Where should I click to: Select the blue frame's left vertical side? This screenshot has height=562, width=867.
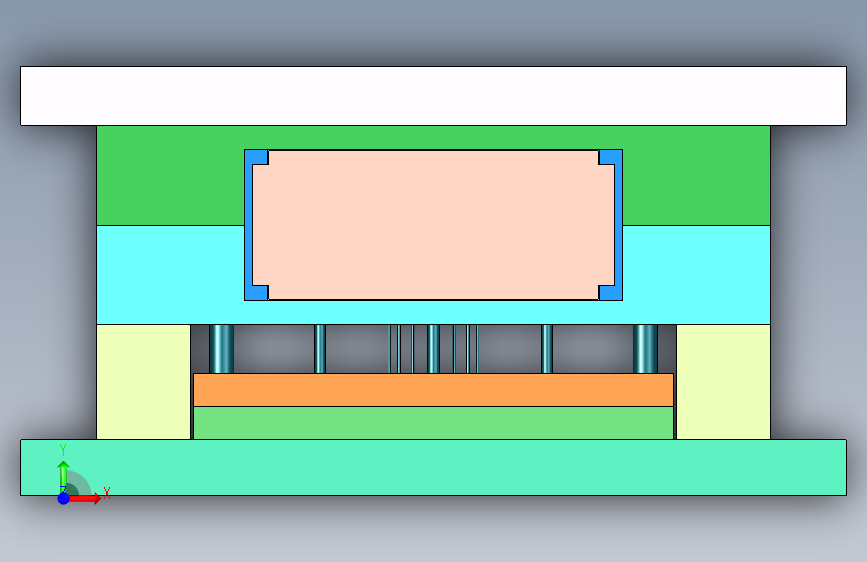coord(249,225)
